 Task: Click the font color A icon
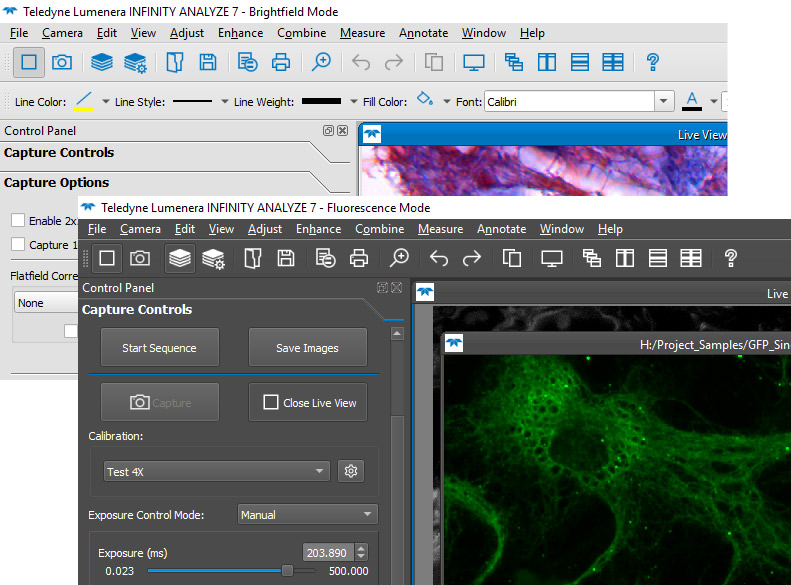(x=692, y=101)
